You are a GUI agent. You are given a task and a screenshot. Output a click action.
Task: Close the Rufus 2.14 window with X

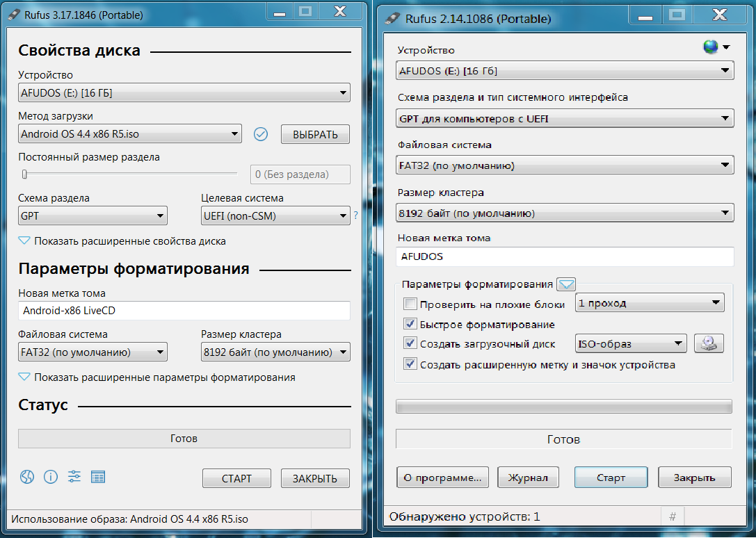click(720, 15)
